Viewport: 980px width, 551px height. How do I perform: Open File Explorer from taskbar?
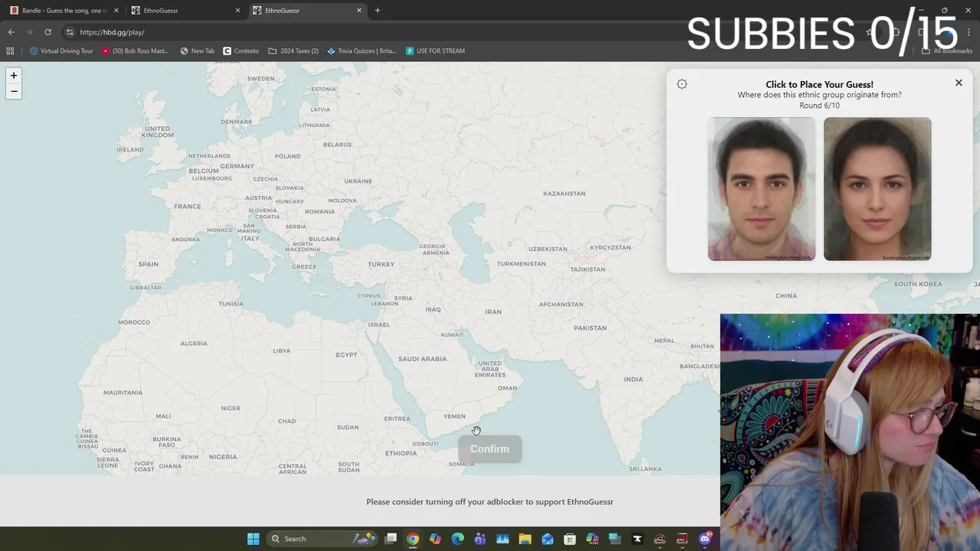(x=524, y=539)
